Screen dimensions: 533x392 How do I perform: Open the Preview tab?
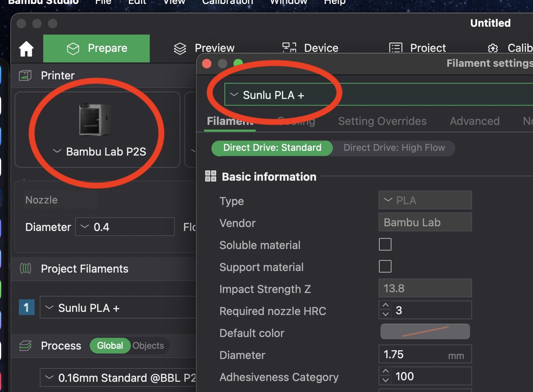204,48
